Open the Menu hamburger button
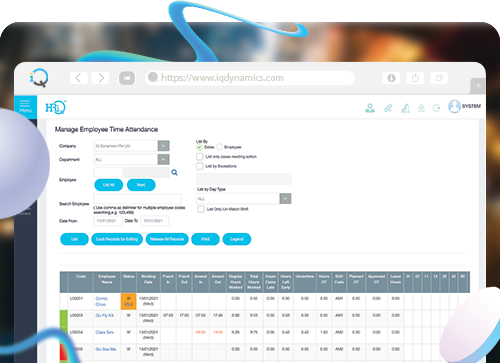 (x=25, y=107)
